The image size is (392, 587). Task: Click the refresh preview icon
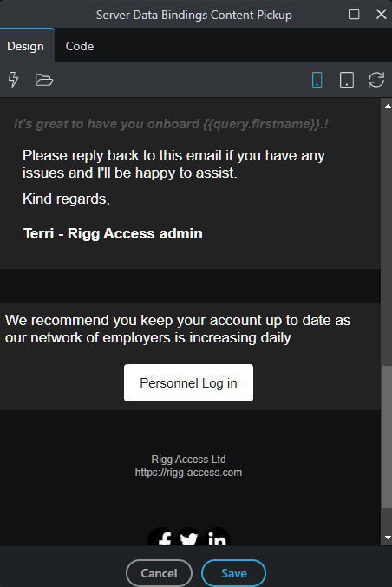click(x=376, y=80)
